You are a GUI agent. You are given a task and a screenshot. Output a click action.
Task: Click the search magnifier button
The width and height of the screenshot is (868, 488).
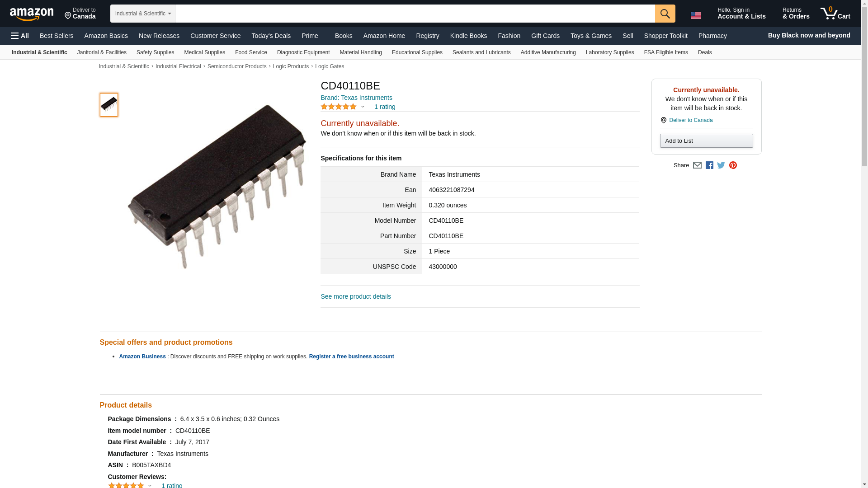pos(665,14)
